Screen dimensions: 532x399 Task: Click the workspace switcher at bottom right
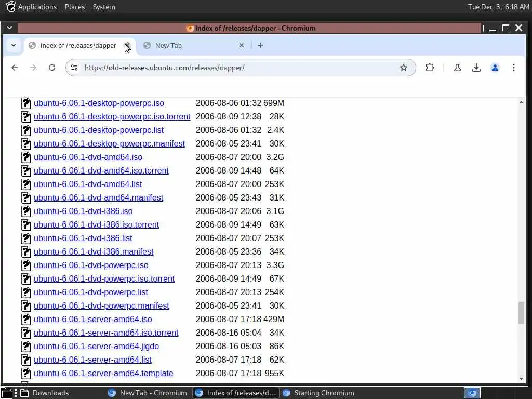click(472, 393)
